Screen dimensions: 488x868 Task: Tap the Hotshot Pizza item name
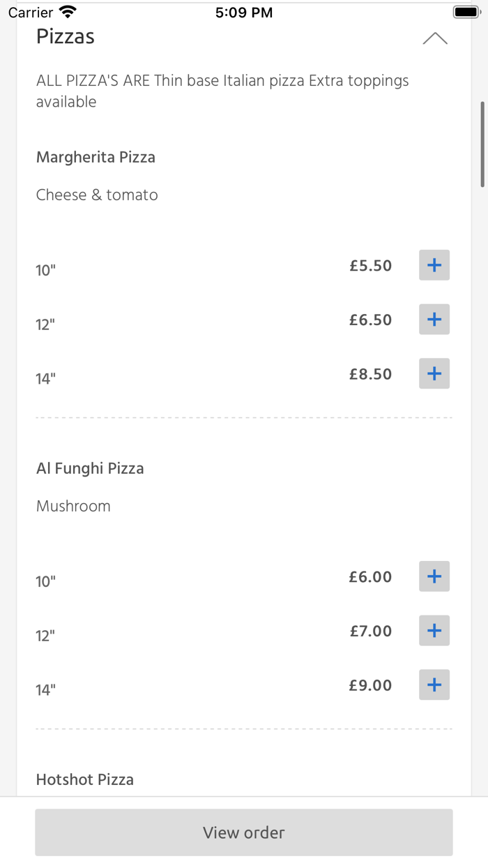pyautogui.click(x=85, y=779)
